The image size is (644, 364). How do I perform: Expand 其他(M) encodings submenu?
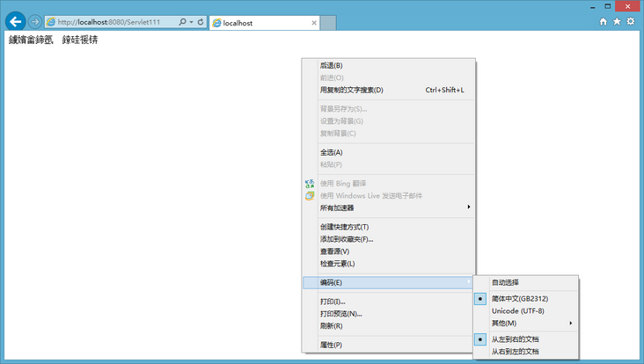[x=526, y=324]
